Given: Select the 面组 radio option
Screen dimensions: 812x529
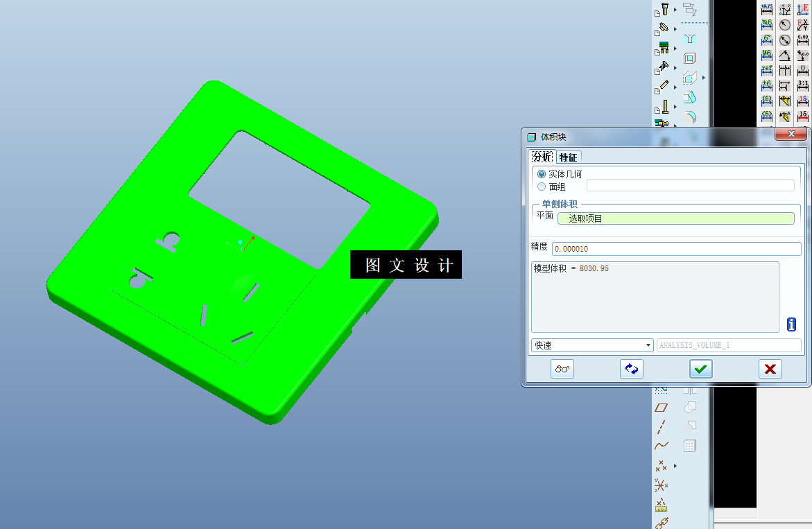Looking at the screenshot, I should click(x=542, y=187).
